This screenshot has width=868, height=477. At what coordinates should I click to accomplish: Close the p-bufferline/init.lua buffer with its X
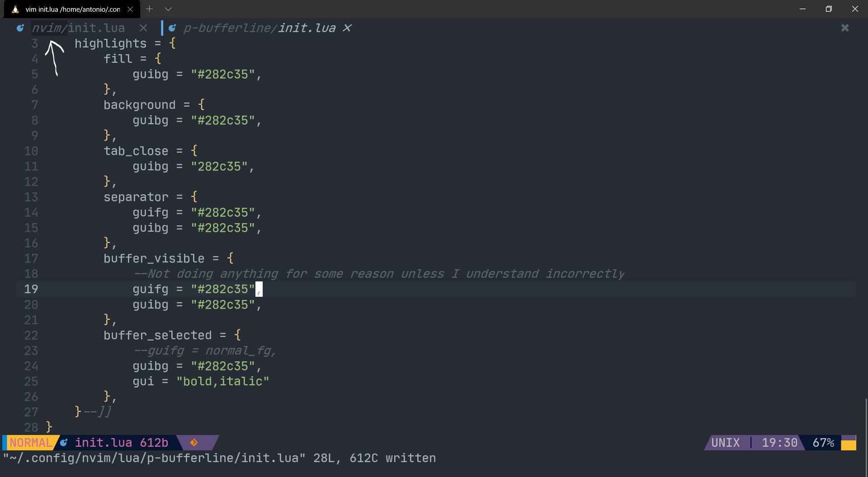point(347,28)
